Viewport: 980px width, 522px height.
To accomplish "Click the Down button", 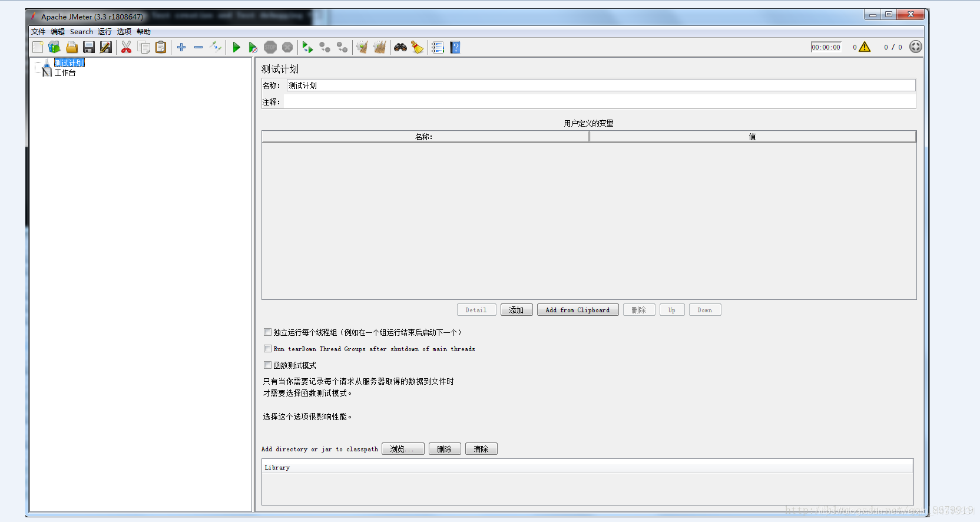I will point(705,310).
